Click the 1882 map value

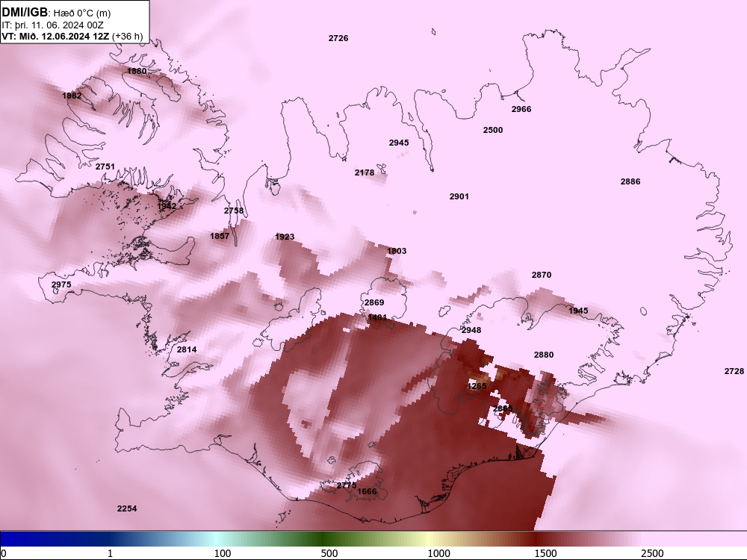[72, 96]
